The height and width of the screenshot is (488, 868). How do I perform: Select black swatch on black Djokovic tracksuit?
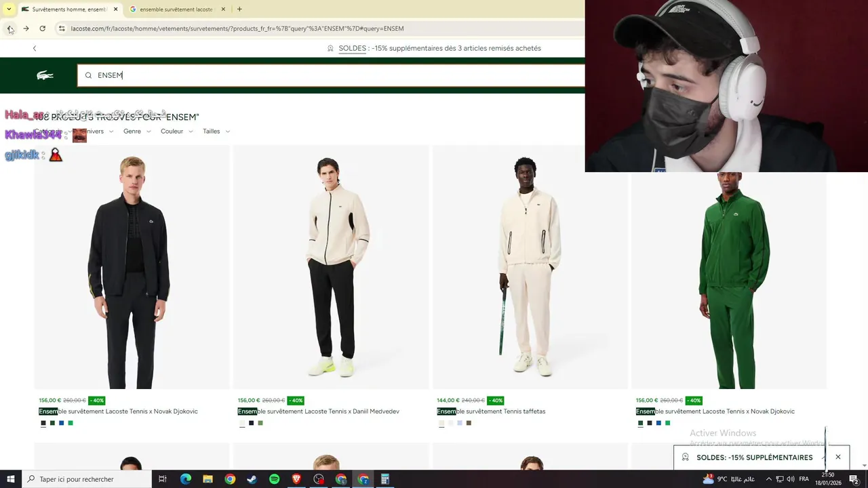pyautogui.click(x=43, y=423)
